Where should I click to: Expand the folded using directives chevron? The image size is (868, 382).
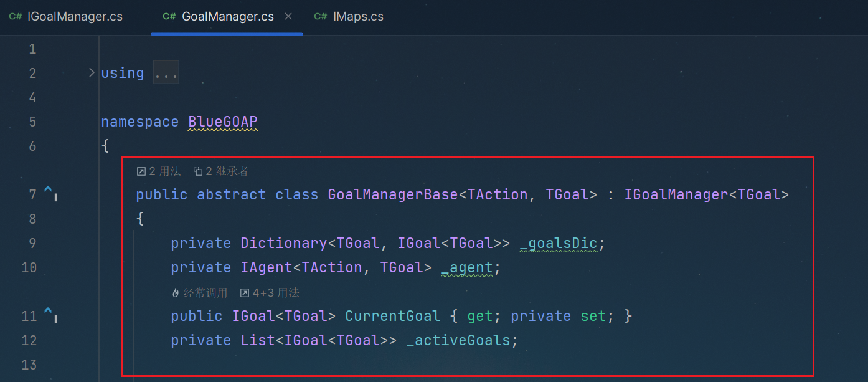tap(92, 73)
